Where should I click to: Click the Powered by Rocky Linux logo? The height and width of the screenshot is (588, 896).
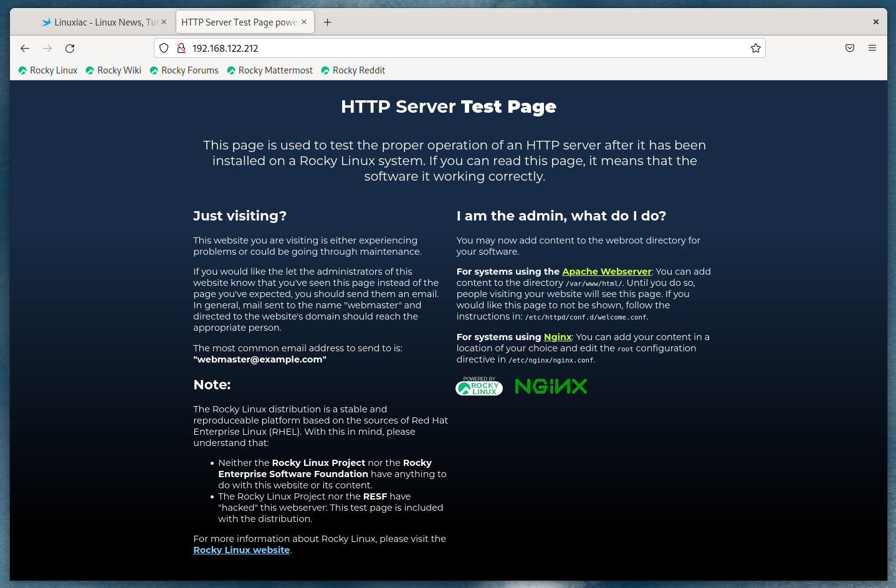click(479, 386)
